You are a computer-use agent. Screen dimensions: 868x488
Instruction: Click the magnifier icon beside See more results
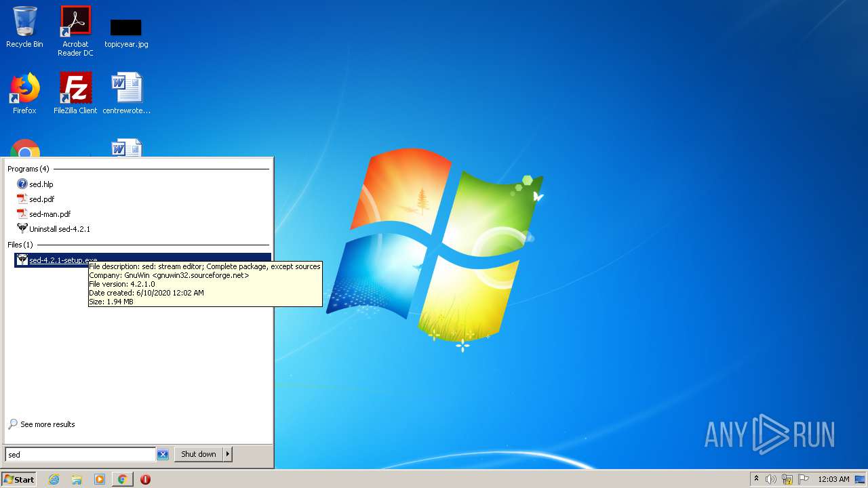[13, 424]
